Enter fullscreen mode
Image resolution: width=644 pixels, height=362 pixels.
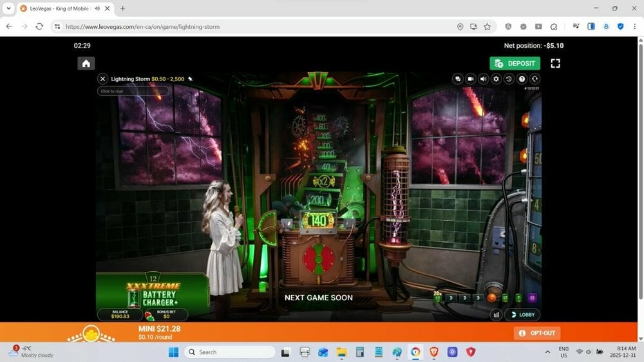click(x=555, y=63)
